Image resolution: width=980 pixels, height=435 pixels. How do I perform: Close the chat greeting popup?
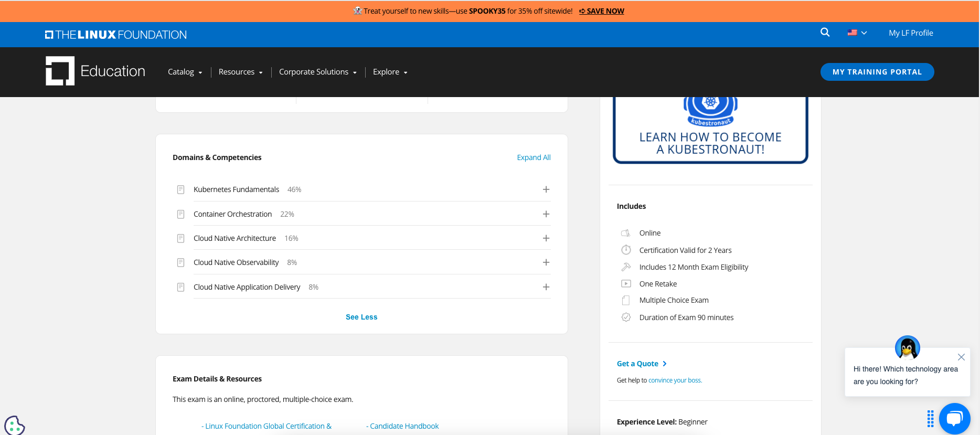click(x=961, y=357)
